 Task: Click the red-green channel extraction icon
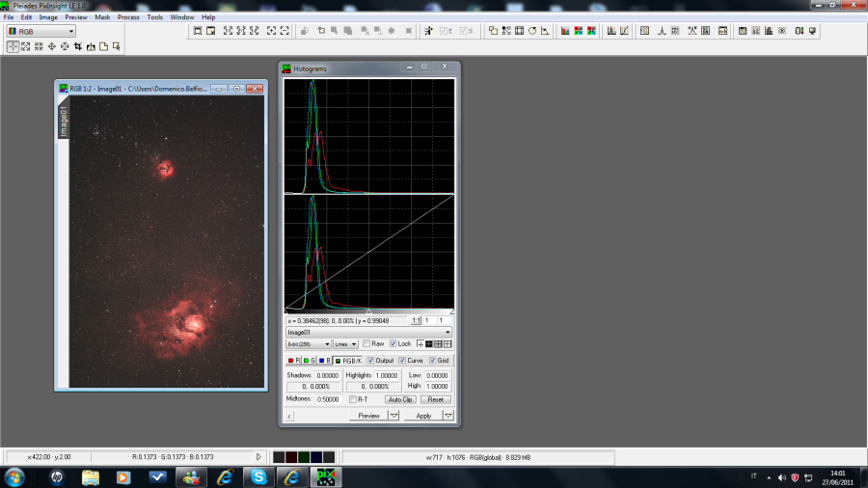point(579,31)
